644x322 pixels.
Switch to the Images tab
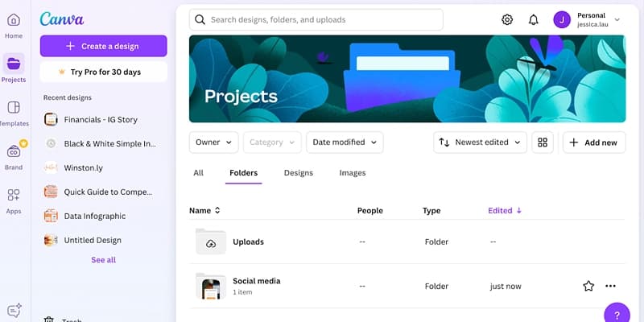click(x=353, y=173)
